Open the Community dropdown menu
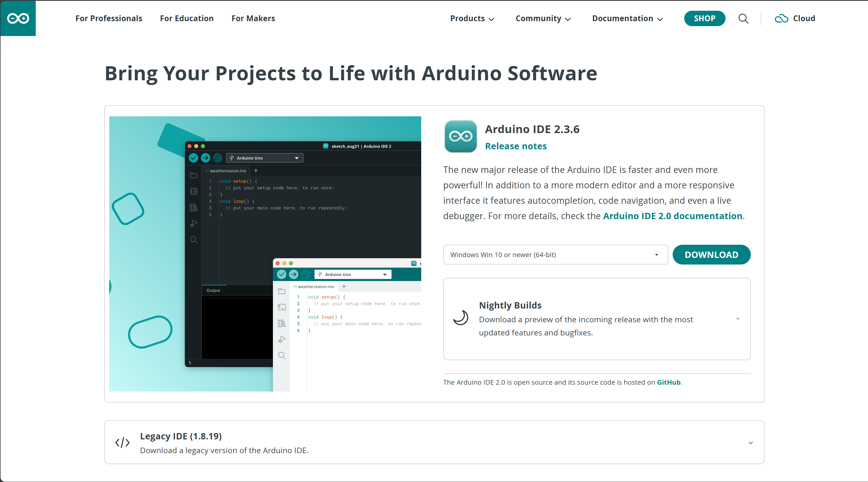 [x=543, y=18]
